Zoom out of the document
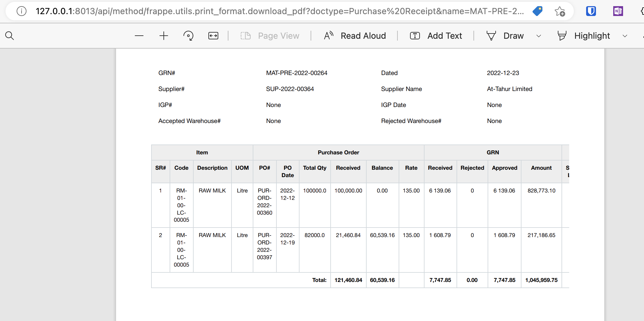 point(139,36)
